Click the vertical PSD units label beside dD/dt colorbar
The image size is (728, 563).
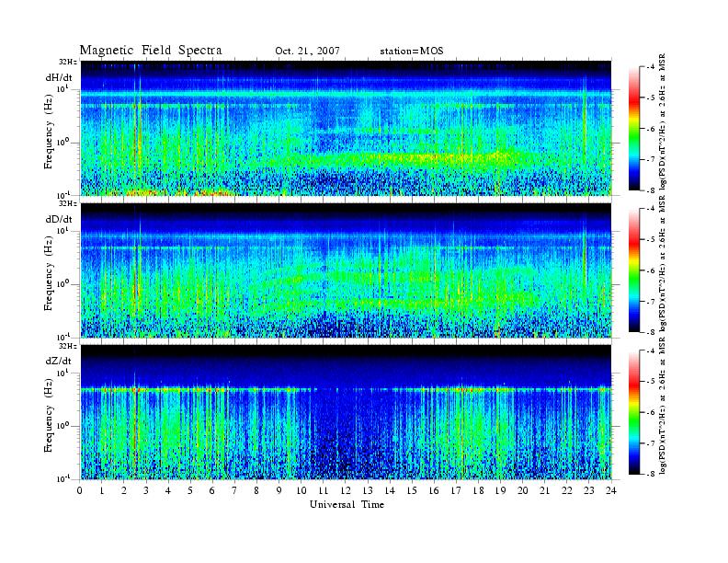(663, 264)
